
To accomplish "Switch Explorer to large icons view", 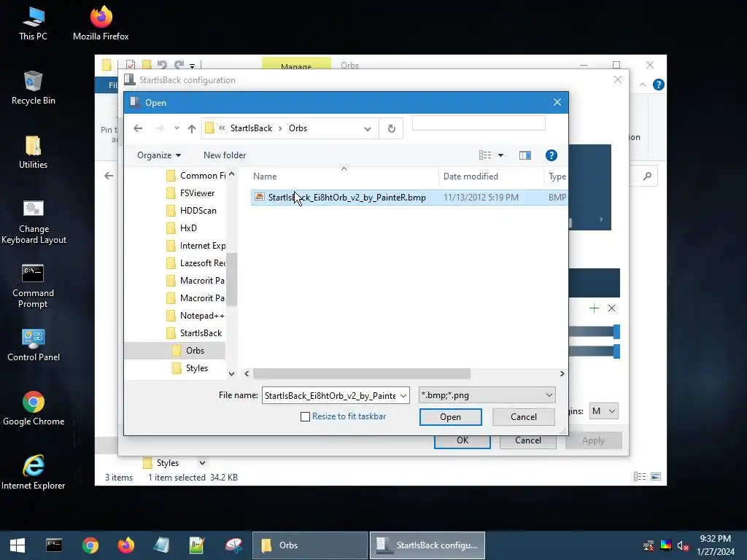I will click(656, 477).
